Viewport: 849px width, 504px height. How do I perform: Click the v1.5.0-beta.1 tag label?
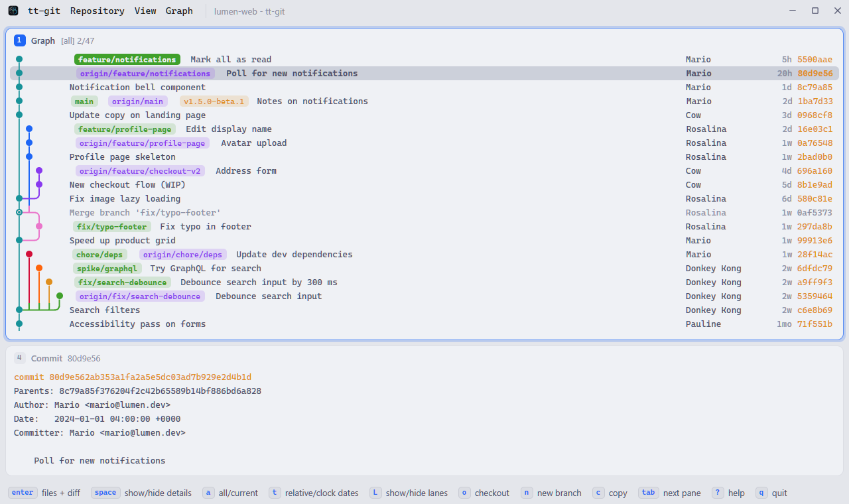click(x=216, y=101)
